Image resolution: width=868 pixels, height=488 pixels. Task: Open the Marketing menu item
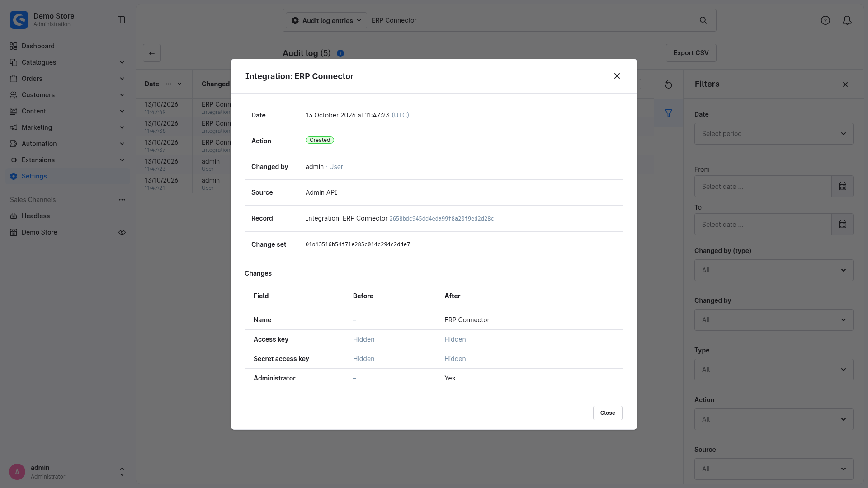click(68, 127)
